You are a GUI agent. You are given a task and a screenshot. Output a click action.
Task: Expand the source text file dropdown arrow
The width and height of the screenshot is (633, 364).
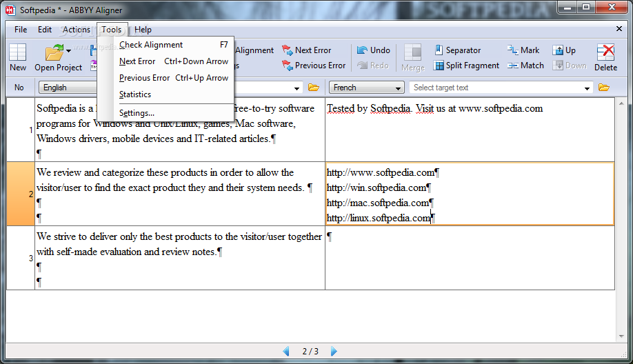tap(297, 88)
